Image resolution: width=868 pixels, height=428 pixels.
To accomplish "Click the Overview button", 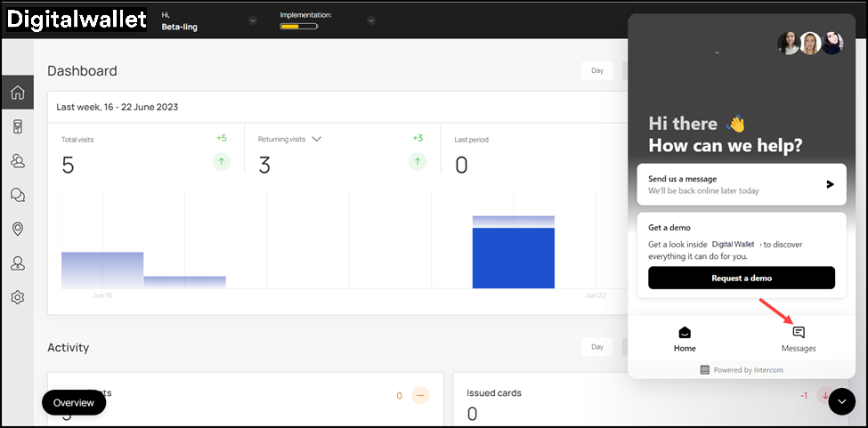I will point(74,402).
